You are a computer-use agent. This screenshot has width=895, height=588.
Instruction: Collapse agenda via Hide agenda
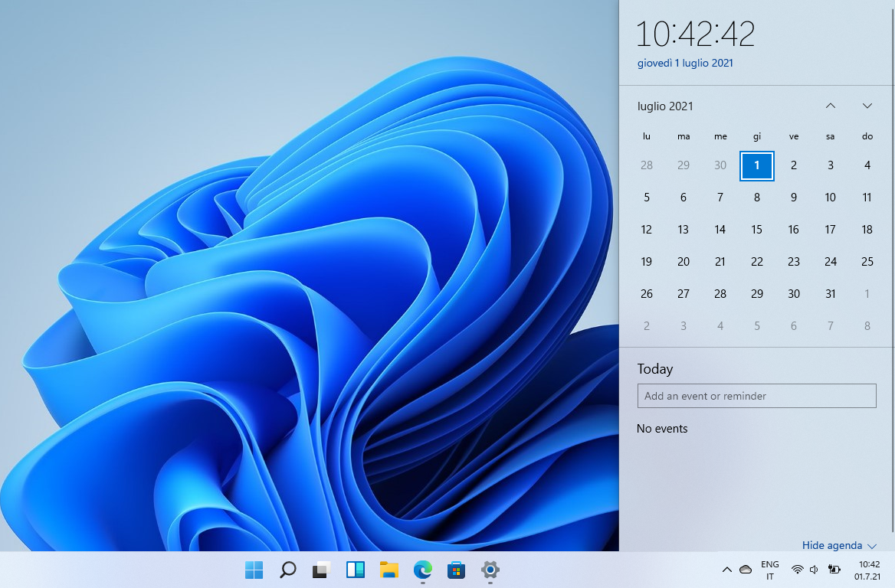click(x=838, y=545)
